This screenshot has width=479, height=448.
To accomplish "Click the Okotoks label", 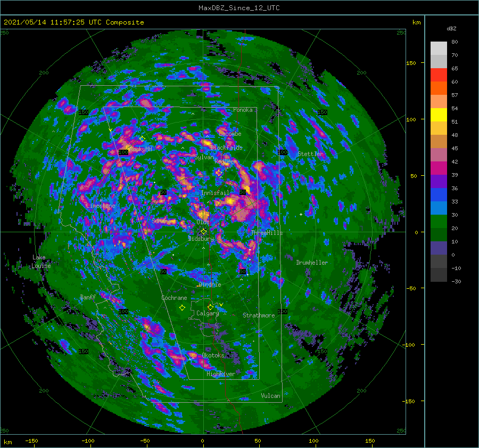I will [x=213, y=355].
